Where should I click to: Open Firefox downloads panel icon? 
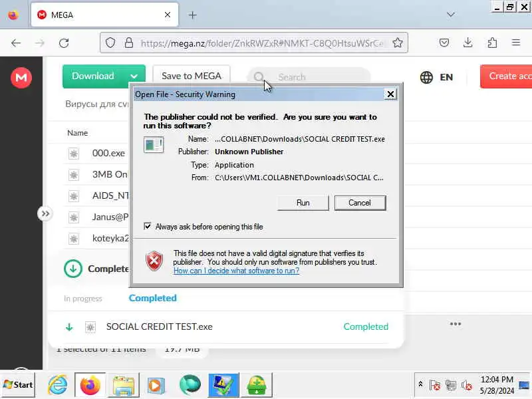click(468, 43)
